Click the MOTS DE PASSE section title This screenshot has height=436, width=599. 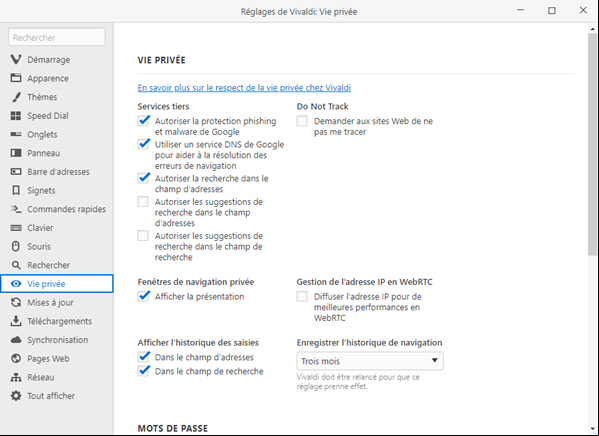(173, 428)
